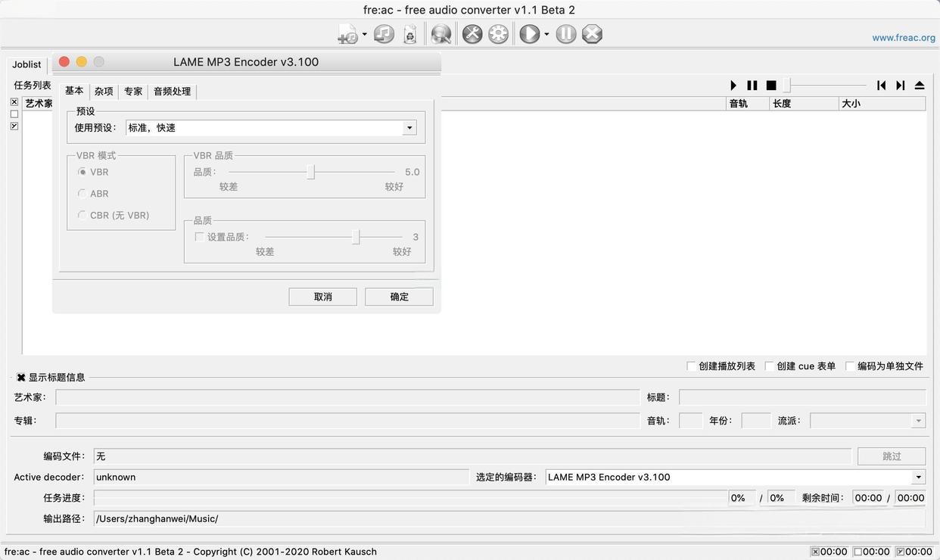Screen dimensions: 940x560
Task: Select the CBR (无 VBR) radio button
Action: click(82, 215)
